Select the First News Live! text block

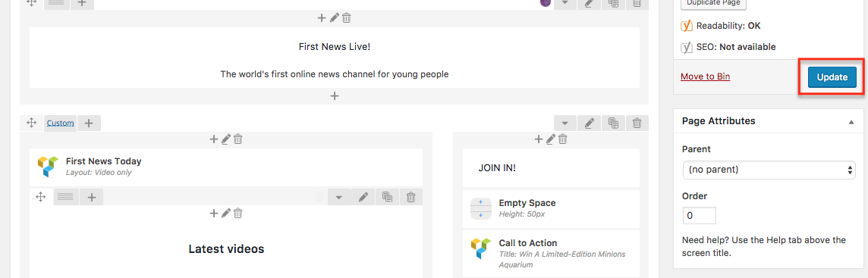335,46
